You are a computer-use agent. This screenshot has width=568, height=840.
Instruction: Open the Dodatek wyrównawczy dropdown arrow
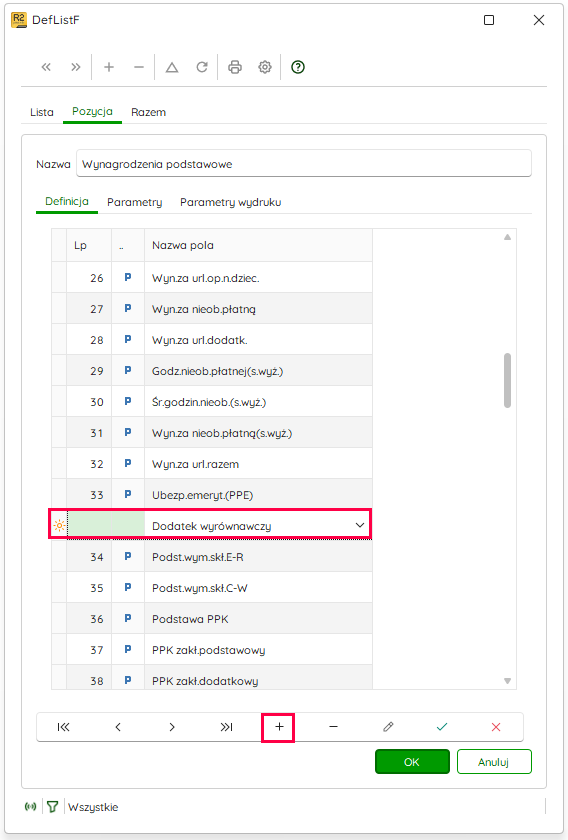360,526
